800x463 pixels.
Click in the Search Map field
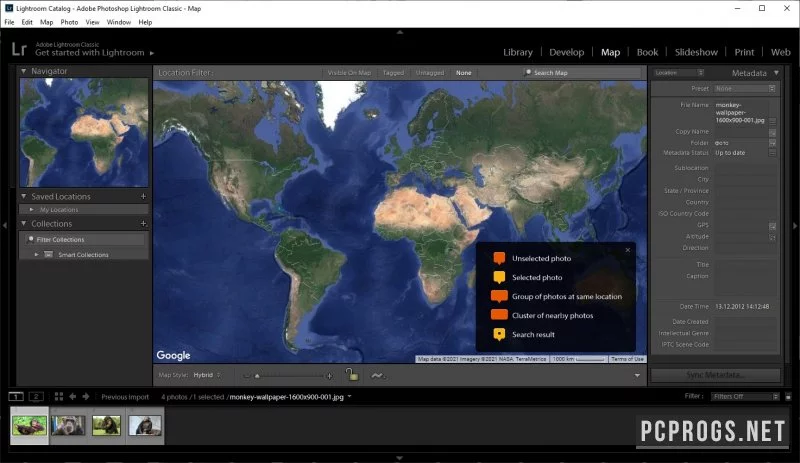(x=582, y=73)
